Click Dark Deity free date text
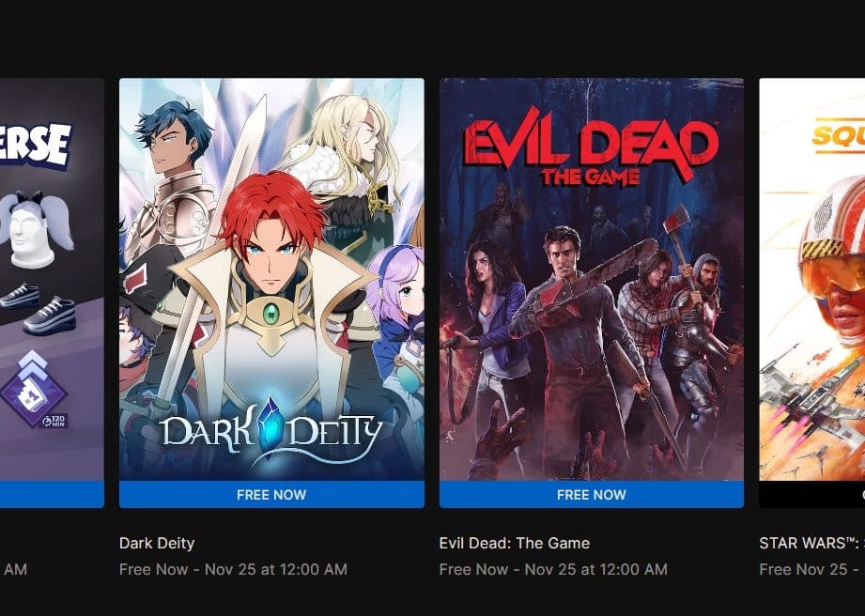Image resolution: width=865 pixels, height=616 pixels. pos(233,569)
